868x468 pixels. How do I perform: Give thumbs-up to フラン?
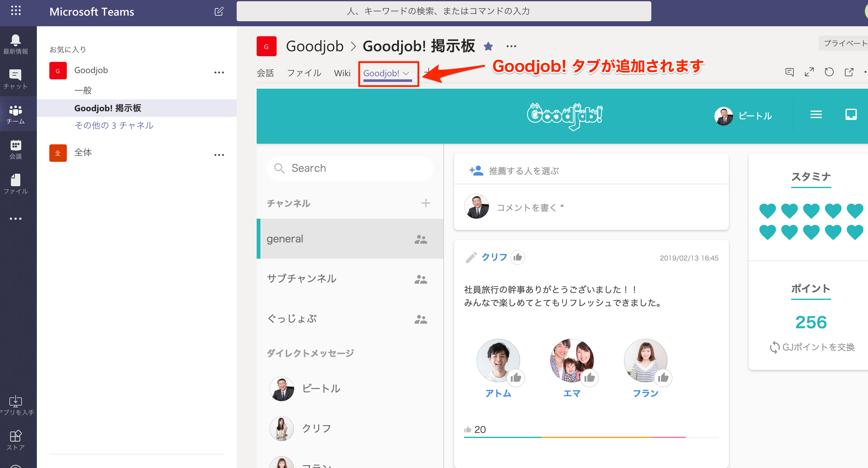pos(663,378)
